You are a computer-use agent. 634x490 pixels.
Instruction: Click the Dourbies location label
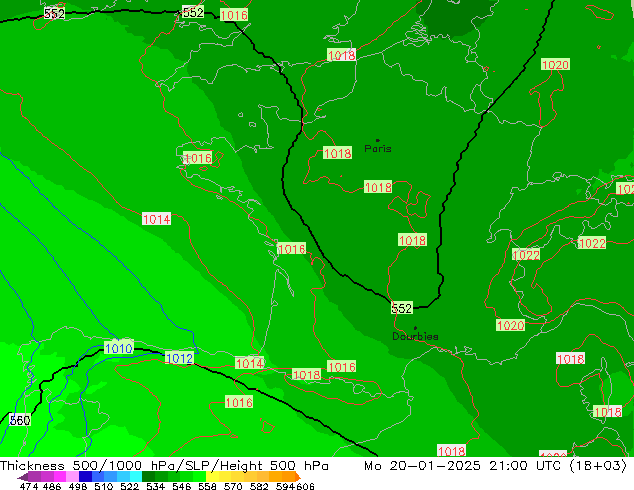(x=415, y=336)
